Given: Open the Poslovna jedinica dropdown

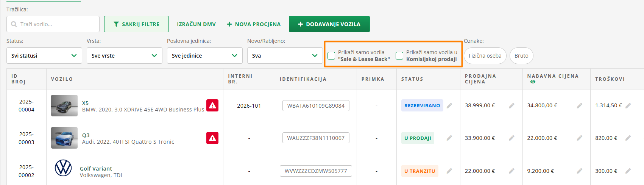Looking at the screenshot, I should [205, 56].
